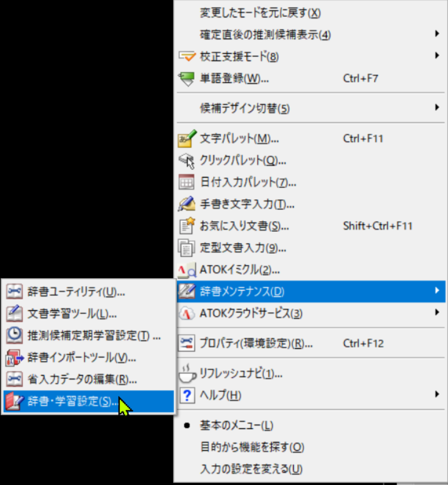Open 手書き文字入力(T)... entry

pyautogui.click(x=311, y=204)
